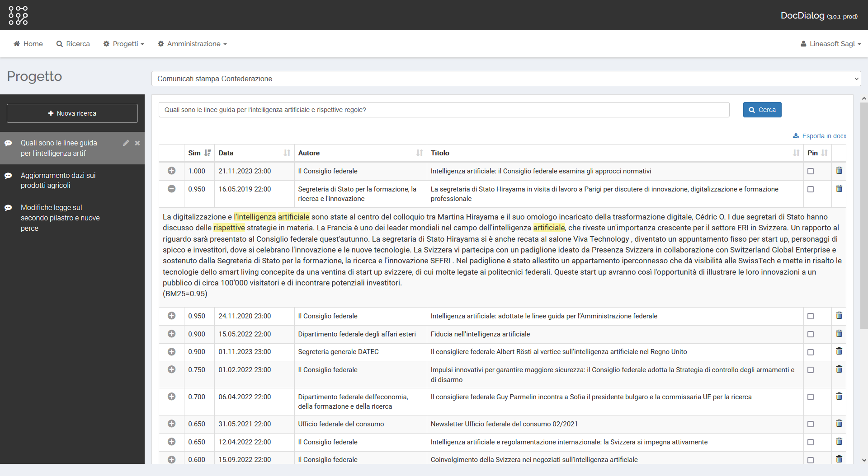Expand the 15.09.2022 Coinvolgimento della Svizzera row

172,459
